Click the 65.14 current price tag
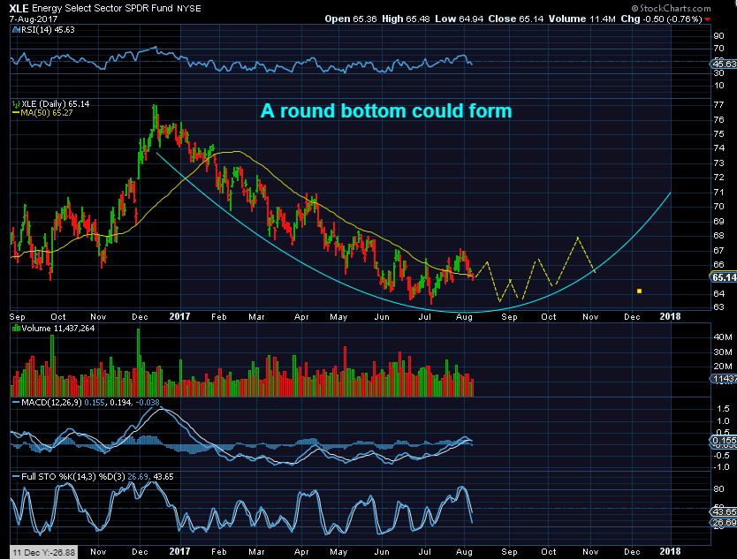The height and width of the screenshot is (560, 737). click(x=724, y=277)
